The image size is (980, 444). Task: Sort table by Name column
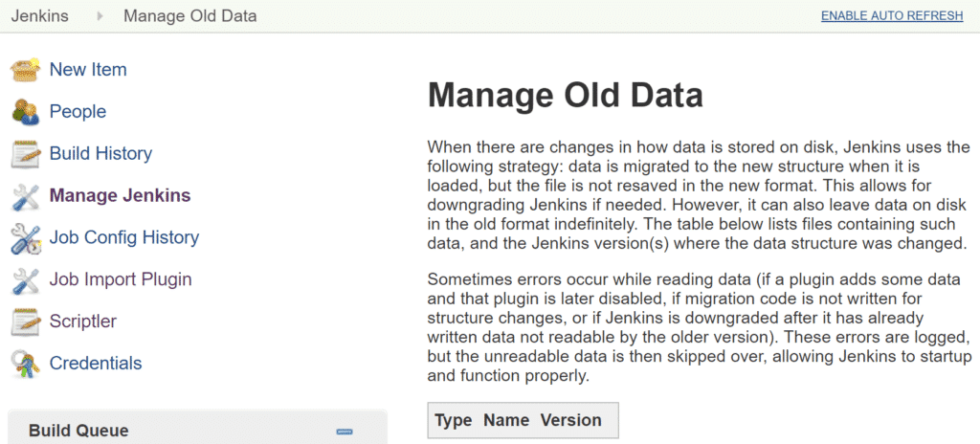point(506,420)
